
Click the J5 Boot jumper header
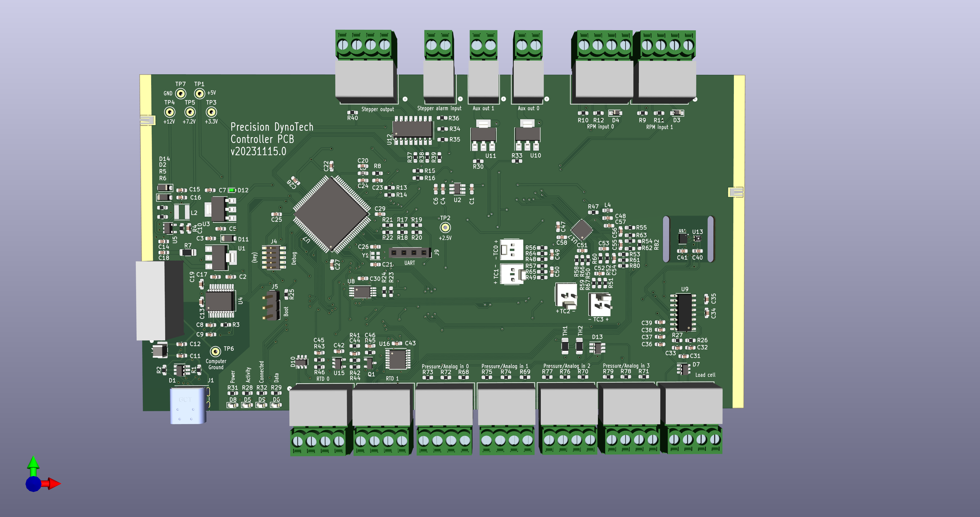click(x=271, y=305)
